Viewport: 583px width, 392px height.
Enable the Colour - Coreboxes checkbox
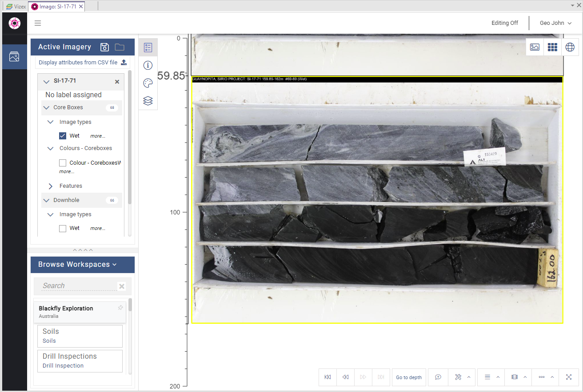[x=63, y=162]
